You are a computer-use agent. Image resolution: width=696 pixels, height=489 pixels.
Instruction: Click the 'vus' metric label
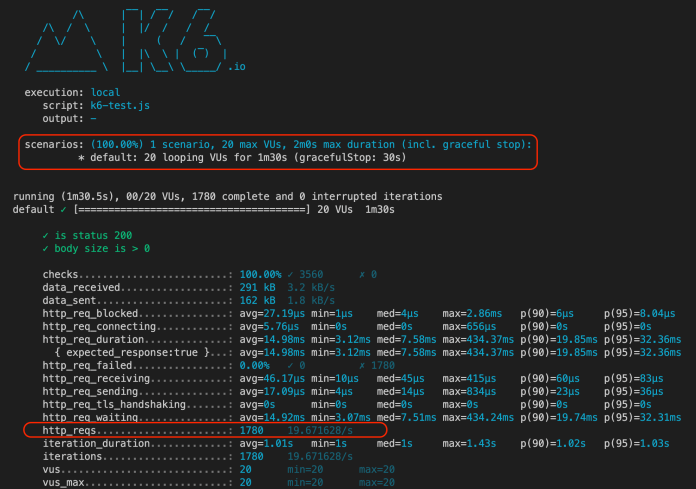tap(51, 469)
